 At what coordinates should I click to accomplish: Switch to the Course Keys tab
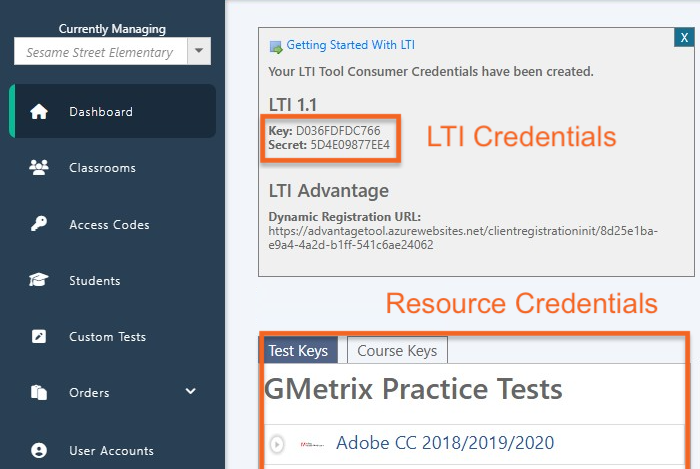coord(397,350)
